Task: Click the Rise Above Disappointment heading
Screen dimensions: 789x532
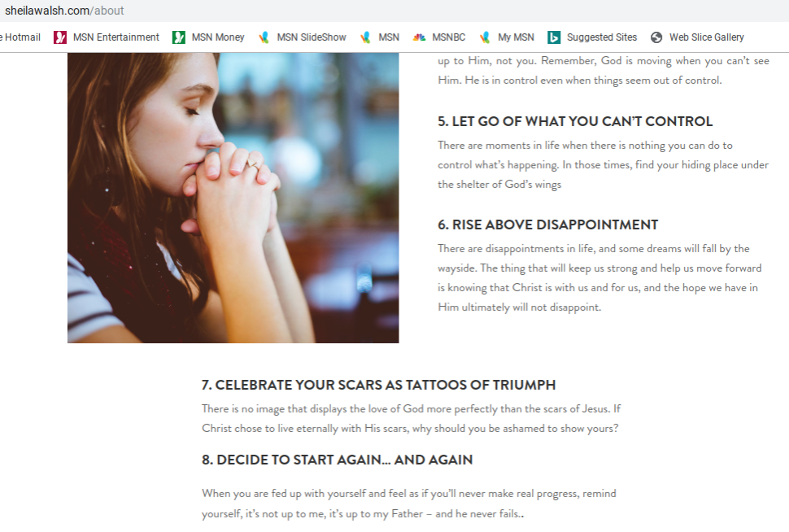Action: 547,225
